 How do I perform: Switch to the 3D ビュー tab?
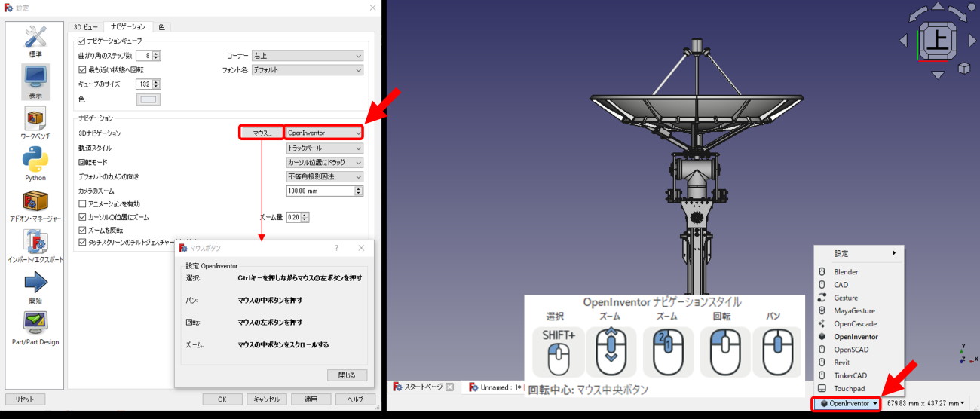[x=85, y=27]
